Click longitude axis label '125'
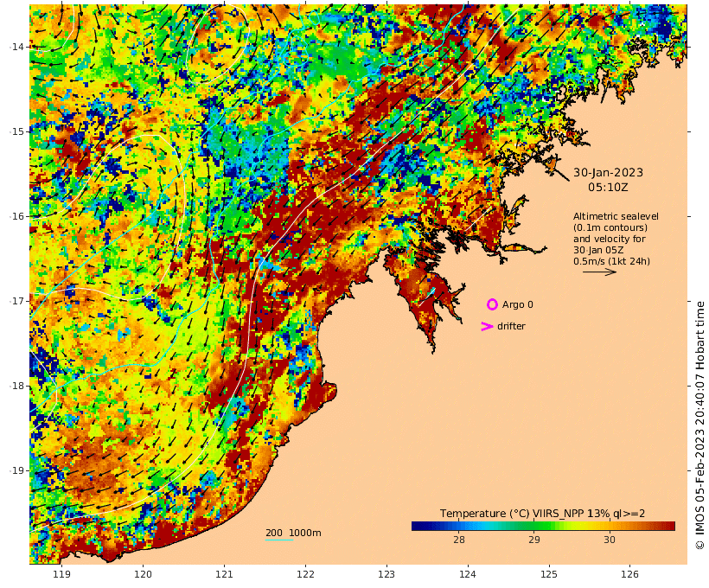Viewport: 709px width, 588px height. click(x=549, y=574)
